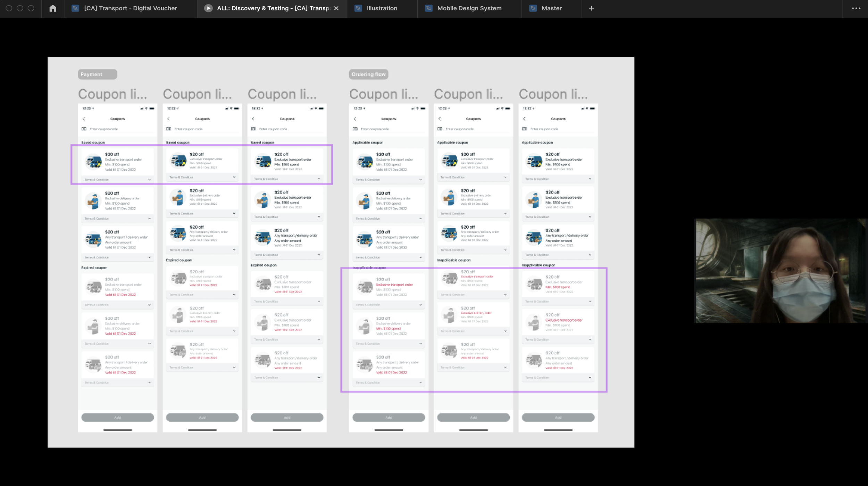868x486 pixels.
Task: Select the Payment section label
Action: click(97, 74)
